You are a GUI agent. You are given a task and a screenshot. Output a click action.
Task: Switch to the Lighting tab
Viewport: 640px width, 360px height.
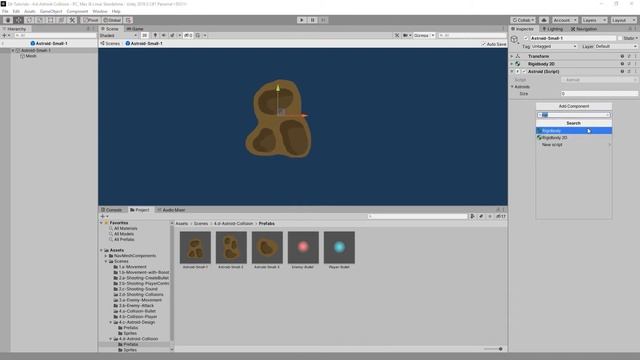[x=553, y=29]
